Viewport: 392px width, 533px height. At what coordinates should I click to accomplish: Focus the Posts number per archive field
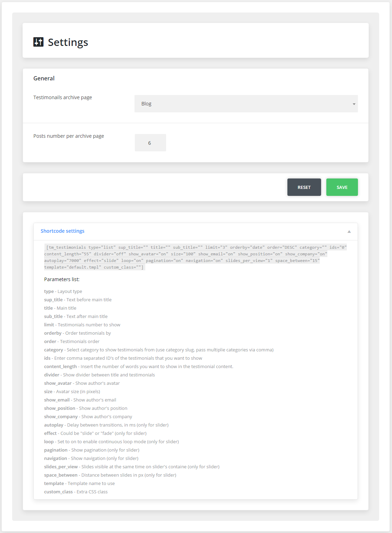click(150, 143)
